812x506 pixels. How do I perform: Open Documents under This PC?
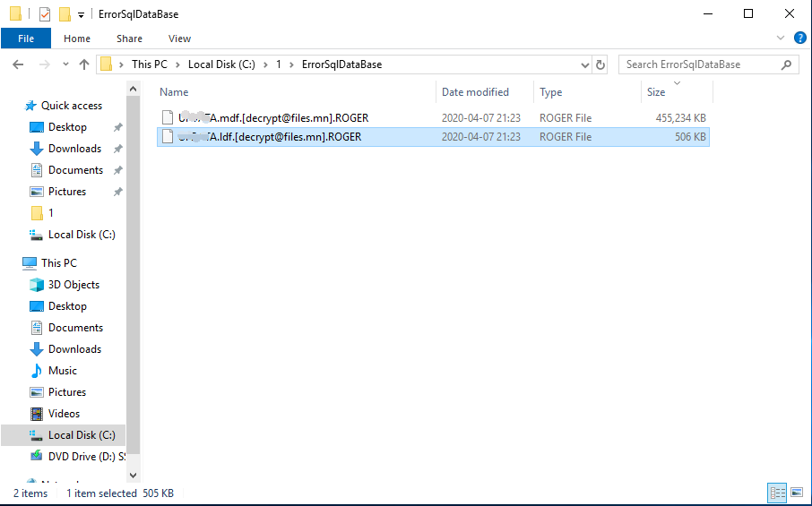coord(75,328)
